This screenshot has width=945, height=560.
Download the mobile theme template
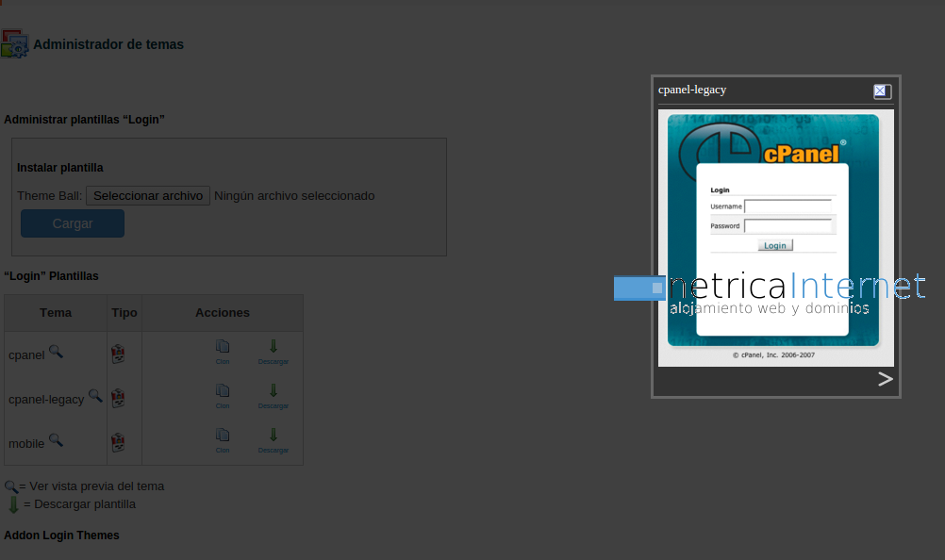(x=274, y=439)
